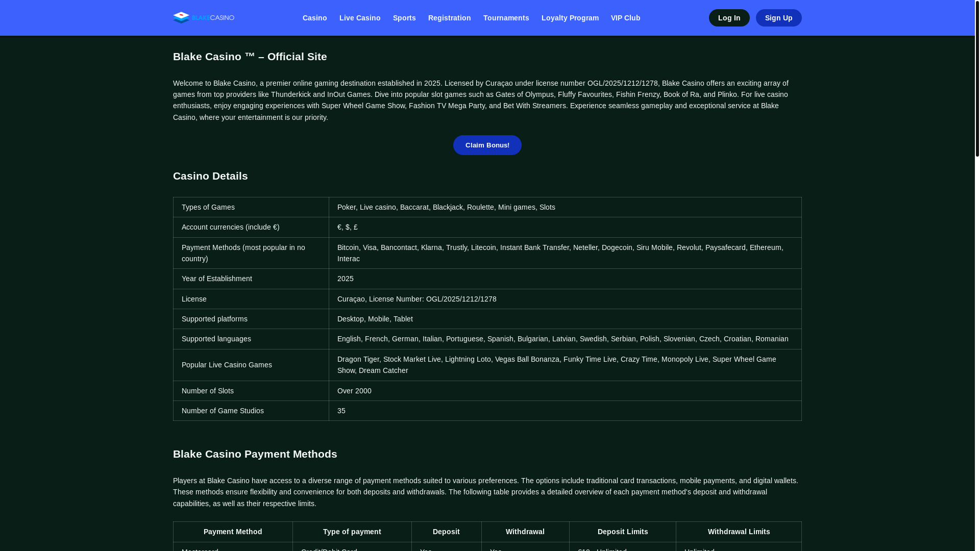Click the 'Deposit' column header
The width and height of the screenshot is (980, 551).
[446, 532]
